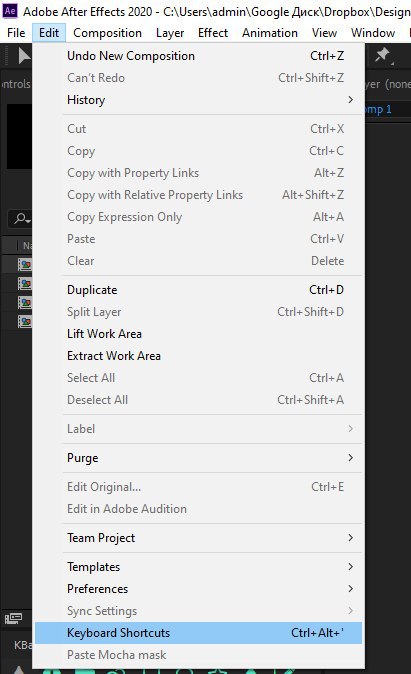Viewport: 411px width, 674px height.
Task: Choose Extract Work Area
Action: [x=198, y=356]
